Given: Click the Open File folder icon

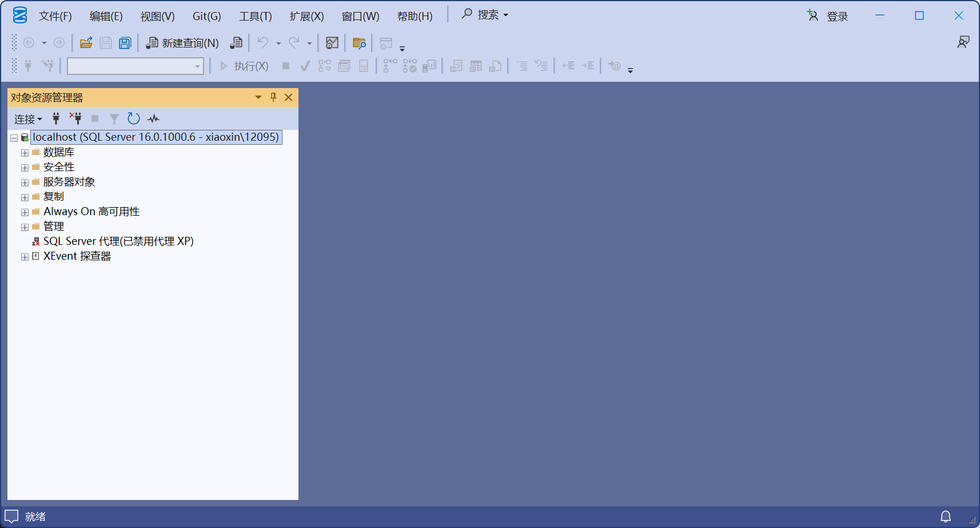Looking at the screenshot, I should (86, 43).
